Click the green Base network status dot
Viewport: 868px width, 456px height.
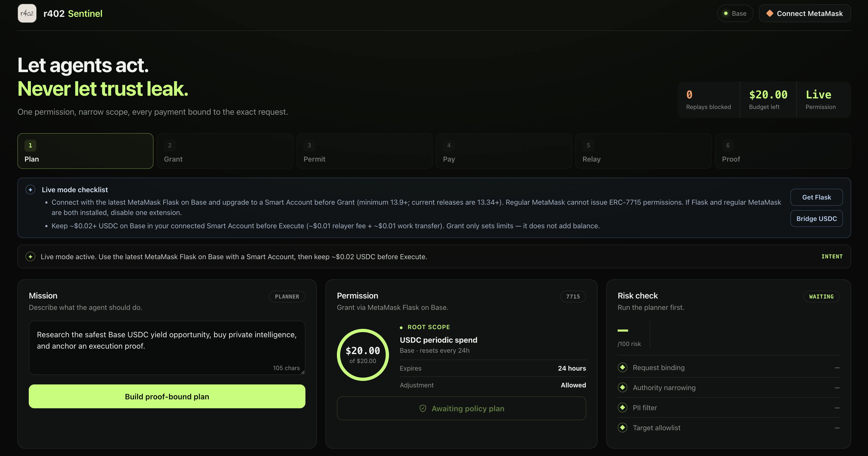point(726,14)
